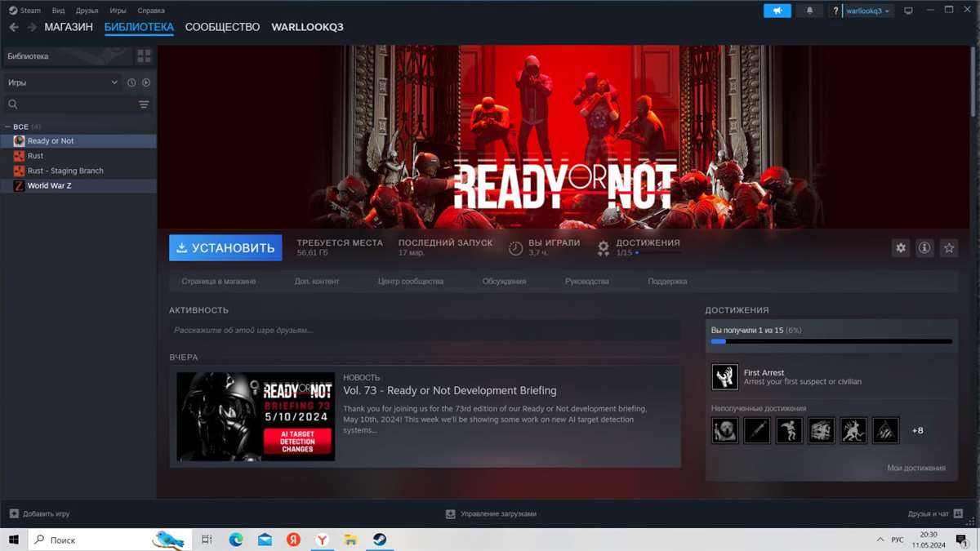Switch to the МАГАЗИН tab
980x551 pixels.
[69, 27]
